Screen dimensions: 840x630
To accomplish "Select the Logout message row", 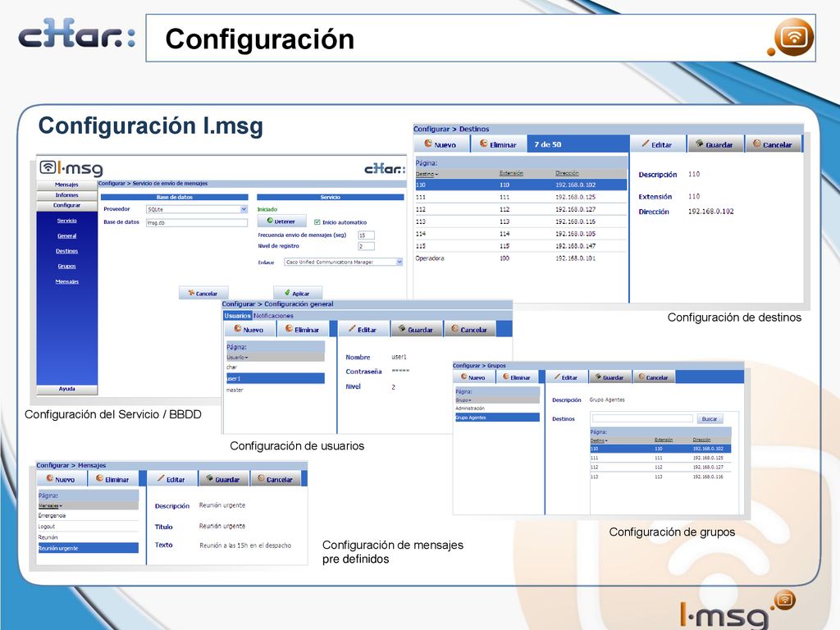I will point(88,526).
